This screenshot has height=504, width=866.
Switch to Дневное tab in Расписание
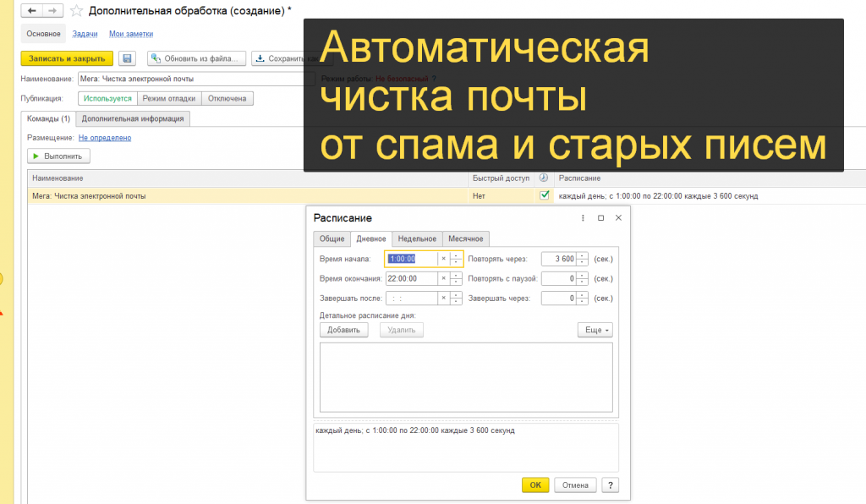click(x=371, y=238)
